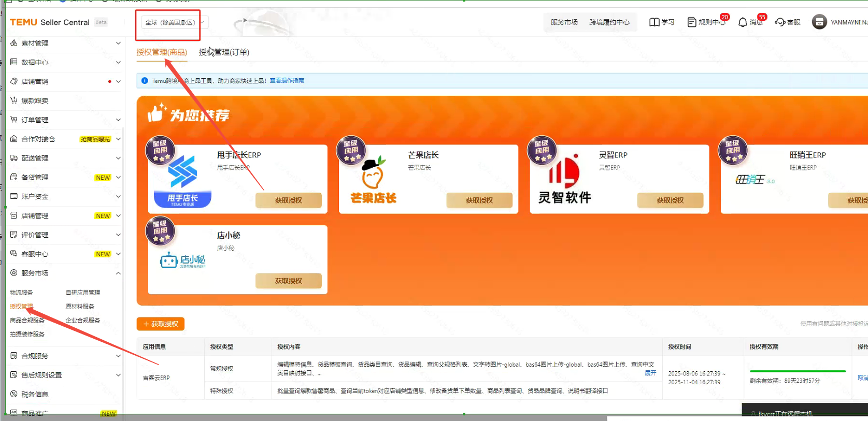Open the learning book icon
Image resolution: width=868 pixels, height=421 pixels.
coord(654,22)
